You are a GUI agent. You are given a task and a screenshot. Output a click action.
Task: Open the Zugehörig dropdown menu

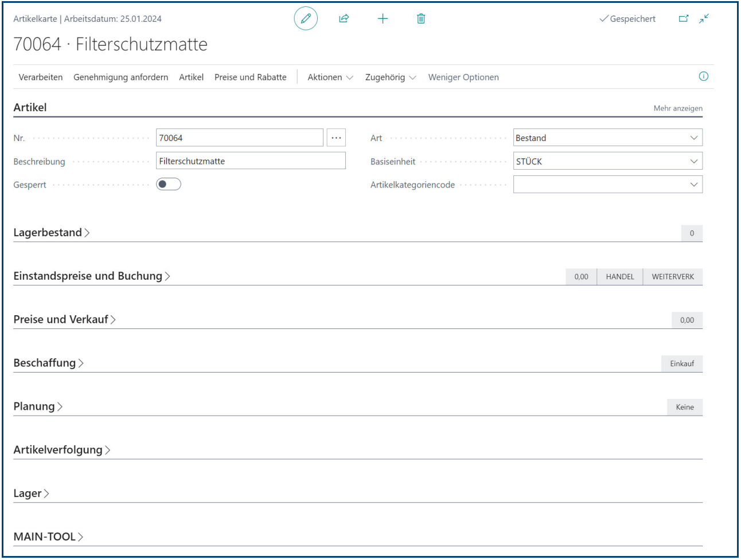click(x=391, y=77)
